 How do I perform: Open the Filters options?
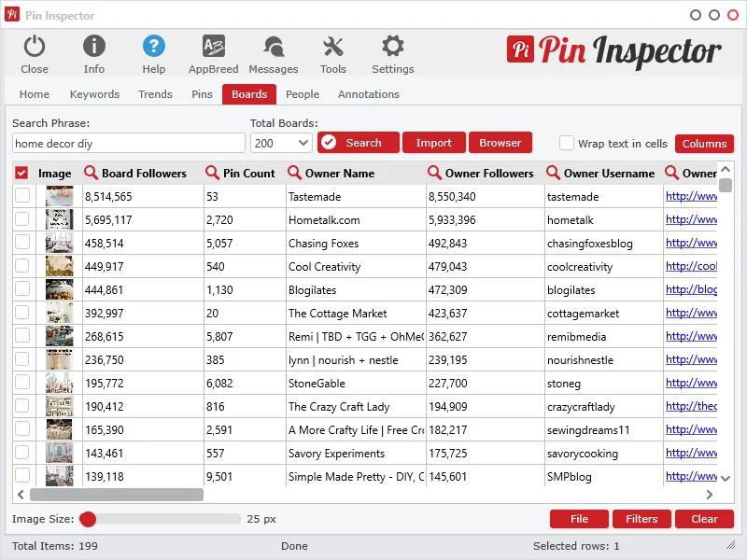click(x=641, y=519)
